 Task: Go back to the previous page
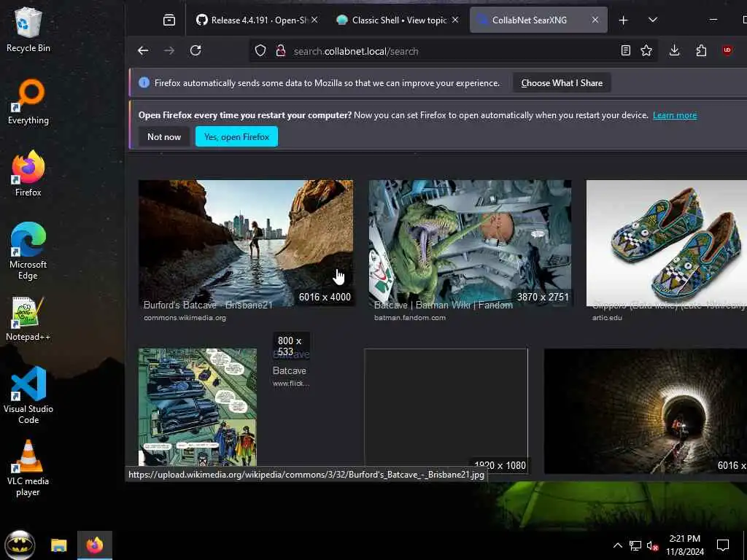coord(143,51)
